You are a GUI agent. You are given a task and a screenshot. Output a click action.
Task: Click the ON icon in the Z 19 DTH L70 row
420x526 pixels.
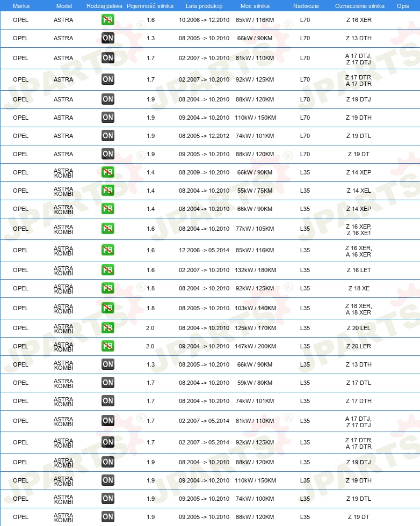coord(108,118)
